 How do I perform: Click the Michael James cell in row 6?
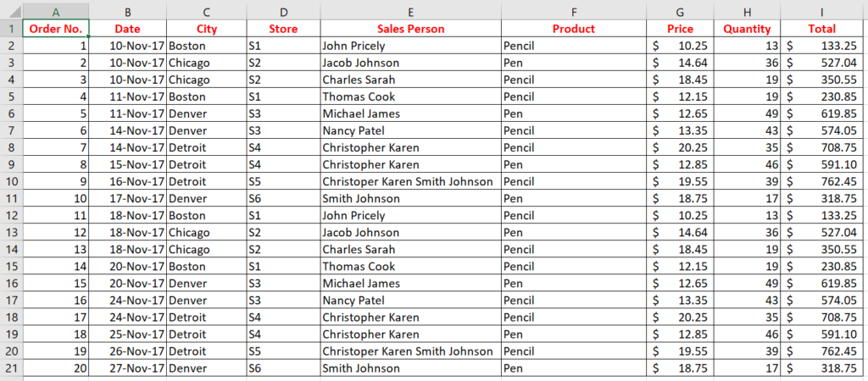410,113
